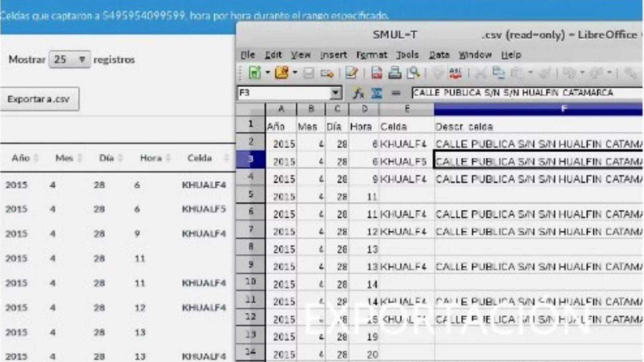The width and height of the screenshot is (644, 362).
Task: Click the Sum sigma icon
Action: [377, 93]
